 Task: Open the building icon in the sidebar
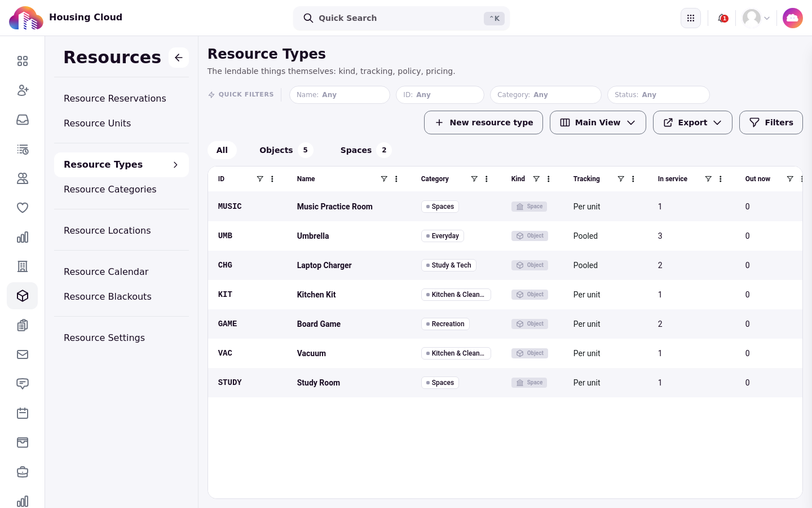[23, 266]
